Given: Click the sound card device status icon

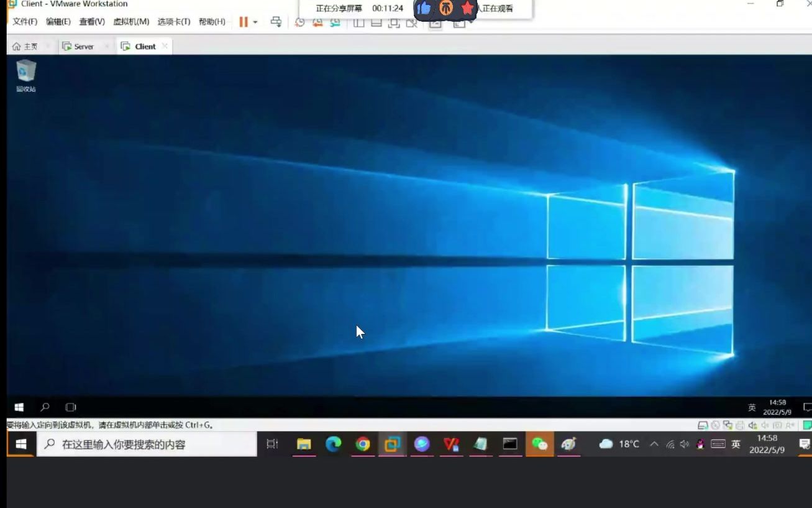Looking at the screenshot, I should [x=752, y=426].
